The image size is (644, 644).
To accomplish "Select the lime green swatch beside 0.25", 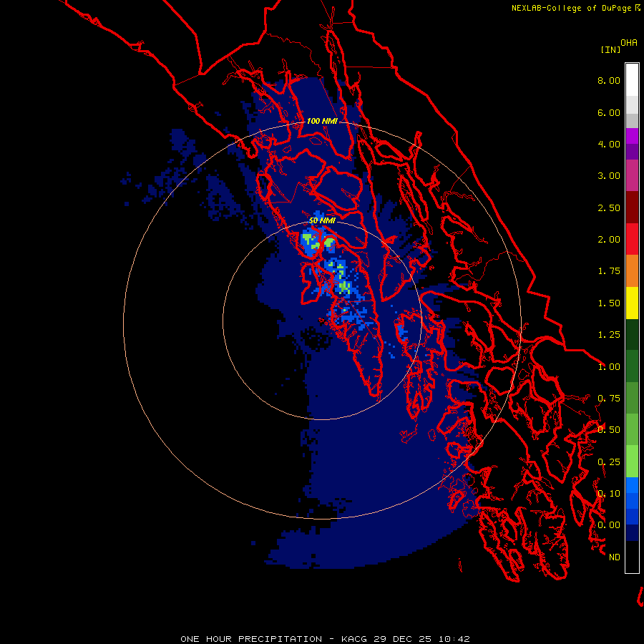I will pyautogui.click(x=632, y=462).
